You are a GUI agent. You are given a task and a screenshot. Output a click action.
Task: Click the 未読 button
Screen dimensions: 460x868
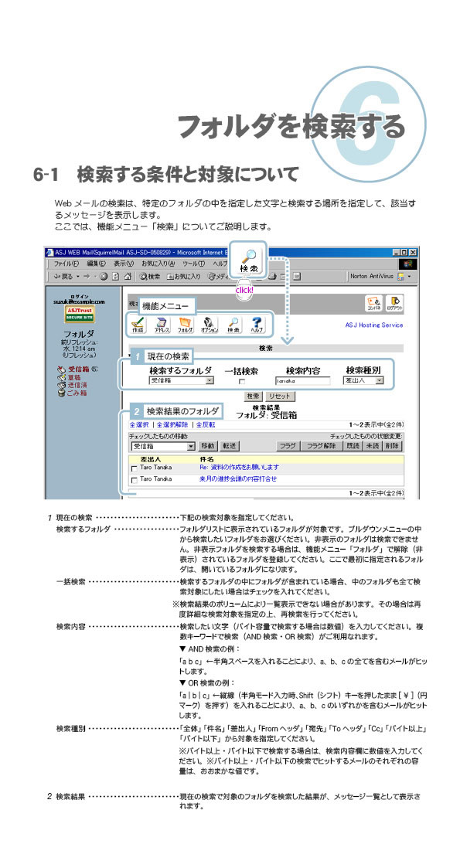coord(373,446)
